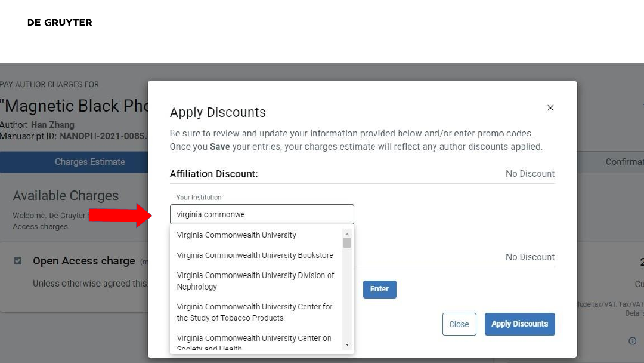Click the info icon near tax details
644x363 pixels.
[632, 341]
